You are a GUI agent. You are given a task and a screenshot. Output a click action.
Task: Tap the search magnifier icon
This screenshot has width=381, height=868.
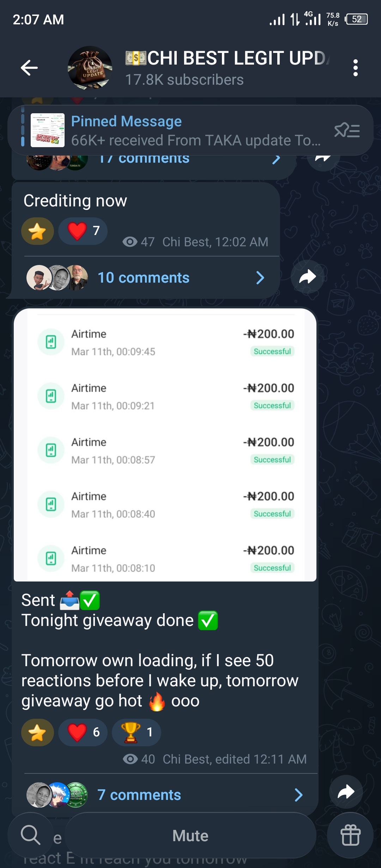click(30, 835)
